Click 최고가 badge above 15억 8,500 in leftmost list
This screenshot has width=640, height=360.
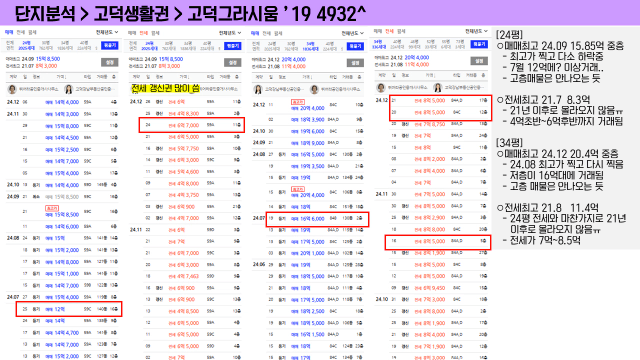(52, 208)
